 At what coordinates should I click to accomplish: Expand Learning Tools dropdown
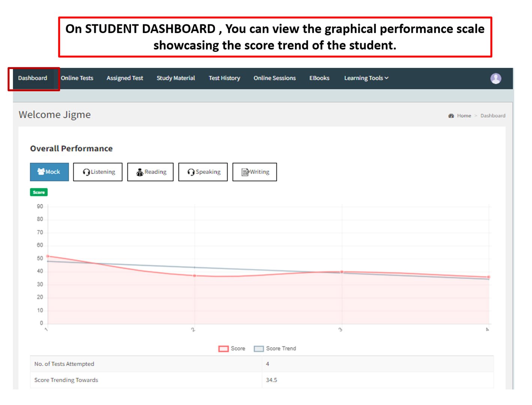pos(366,78)
